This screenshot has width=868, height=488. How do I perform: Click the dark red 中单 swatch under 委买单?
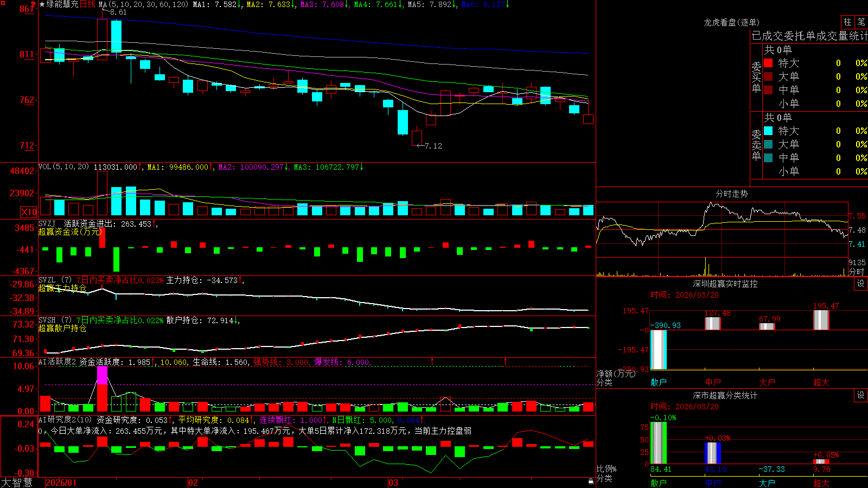(x=768, y=90)
